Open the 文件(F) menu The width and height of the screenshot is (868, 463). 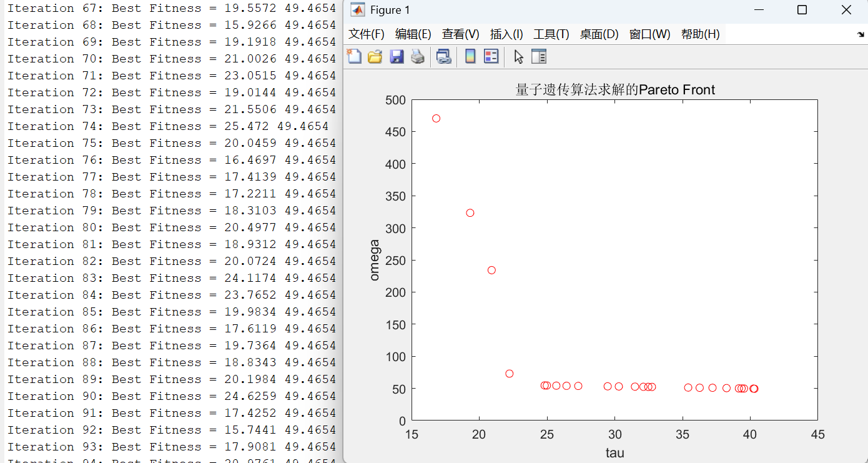pyautogui.click(x=367, y=34)
